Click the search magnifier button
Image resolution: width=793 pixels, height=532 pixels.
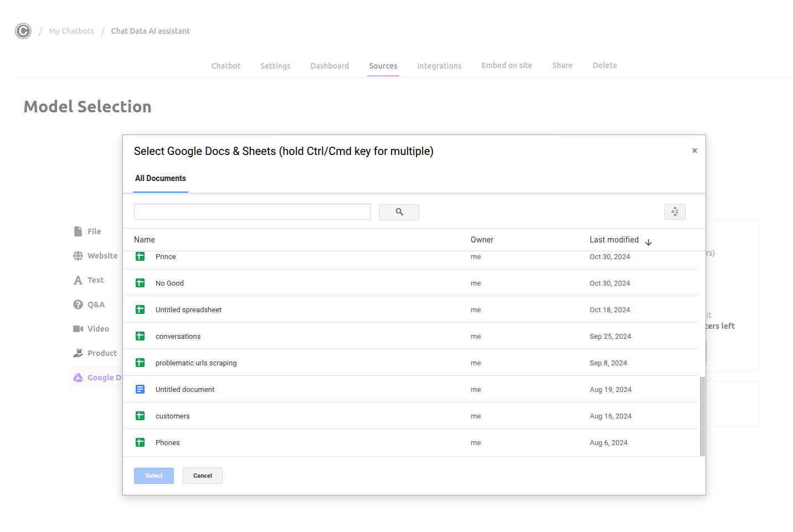399,212
